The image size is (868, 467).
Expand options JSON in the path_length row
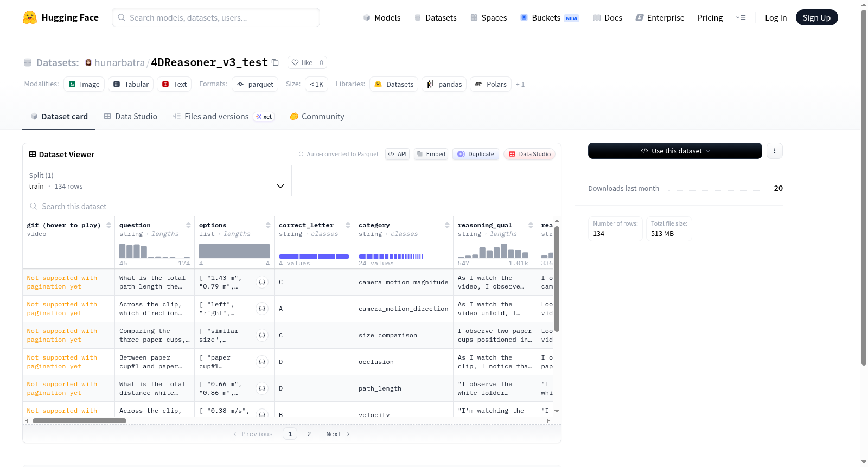(x=262, y=388)
